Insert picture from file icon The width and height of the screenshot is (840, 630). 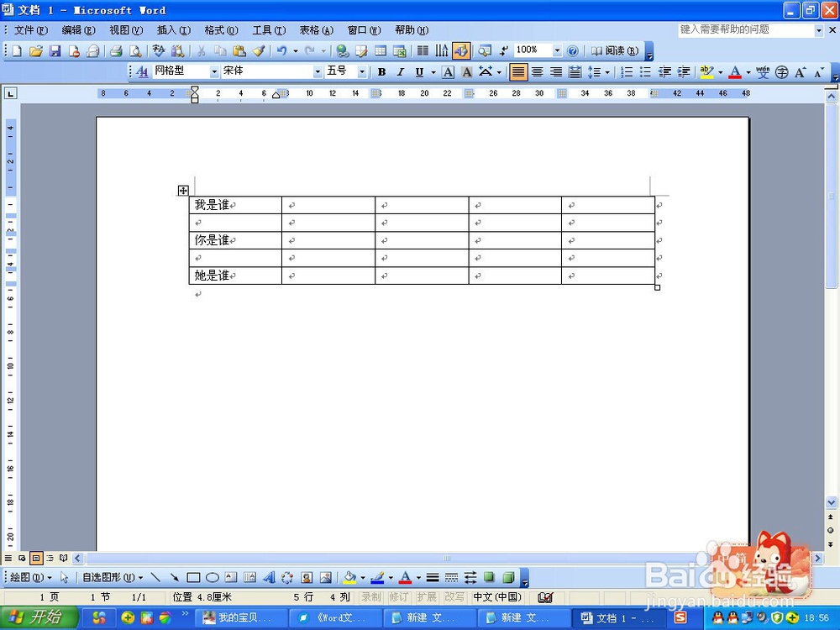pos(325,578)
